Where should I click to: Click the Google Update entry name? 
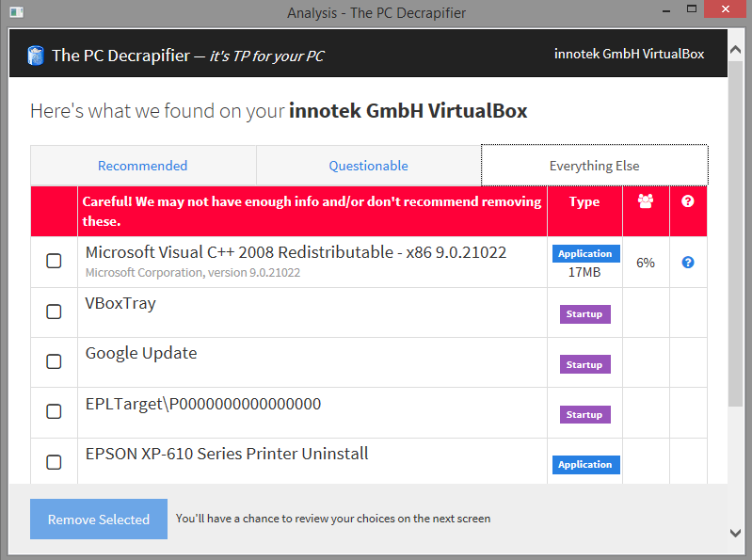[141, 353]
